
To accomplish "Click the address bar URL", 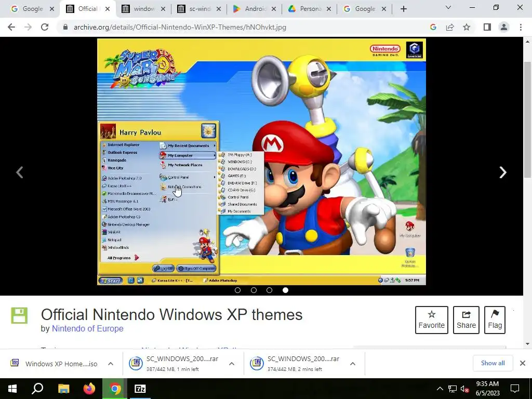I will click(x=180, y=27).
